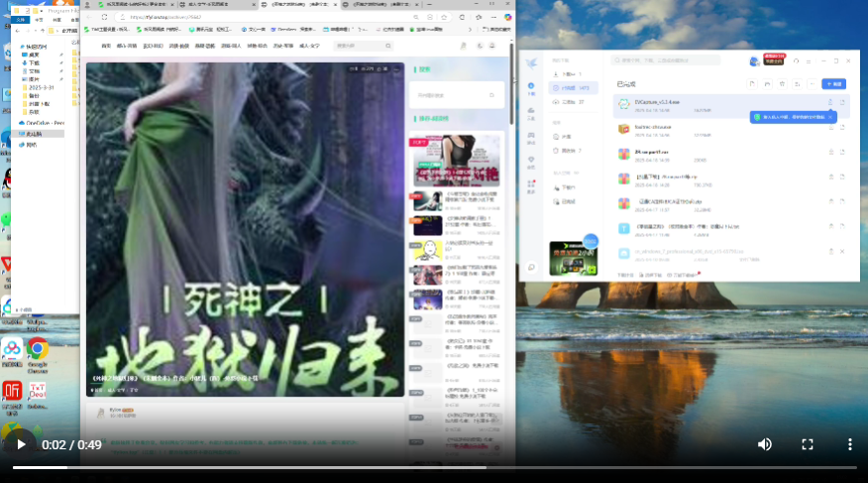Click the open-folder toolbar icon in Xunlei
This screenshot has width=868, height=483.
coord(767,84)
